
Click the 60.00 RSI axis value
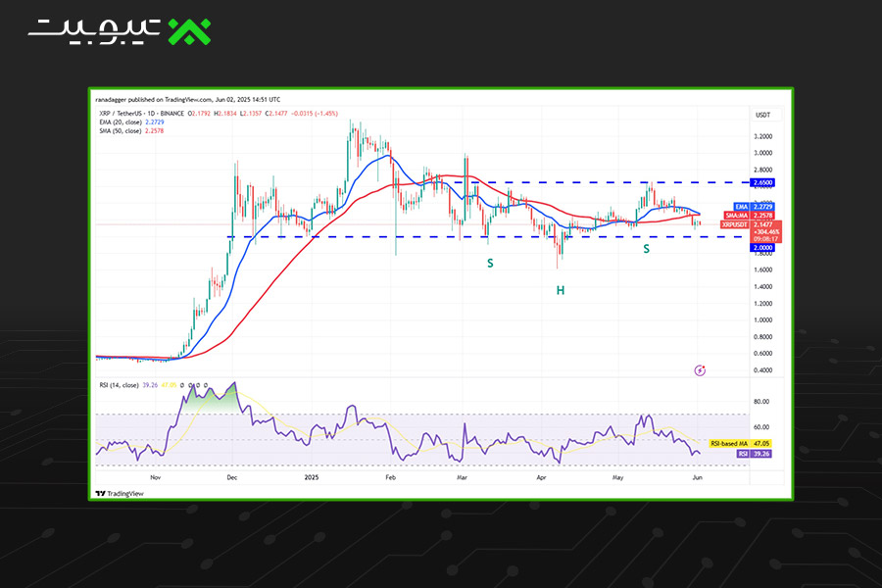[761, 427]
